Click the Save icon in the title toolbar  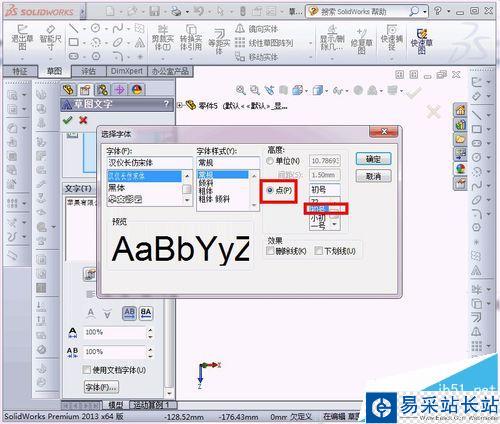(x=155, y=11)
